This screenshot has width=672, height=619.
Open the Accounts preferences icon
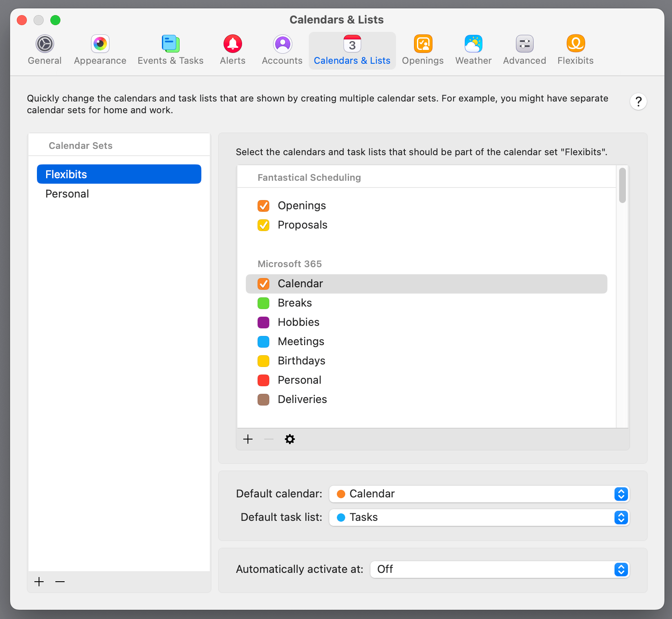(x=282, y=44)
